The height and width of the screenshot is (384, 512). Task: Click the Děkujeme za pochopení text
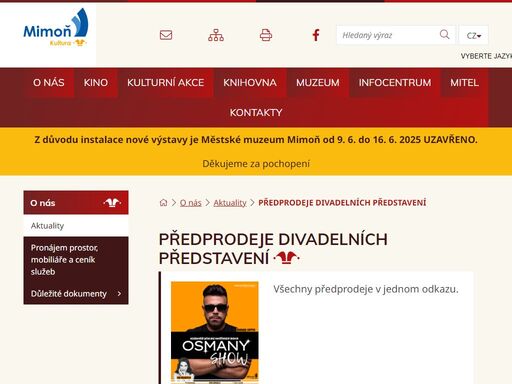coord(256,164)
